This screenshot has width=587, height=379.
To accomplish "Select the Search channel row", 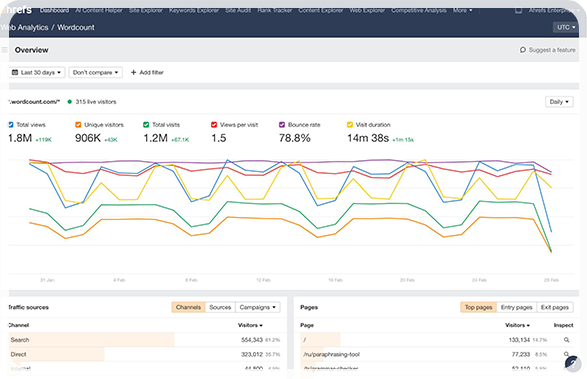I will pyautogui.click(x=145, y=340).
